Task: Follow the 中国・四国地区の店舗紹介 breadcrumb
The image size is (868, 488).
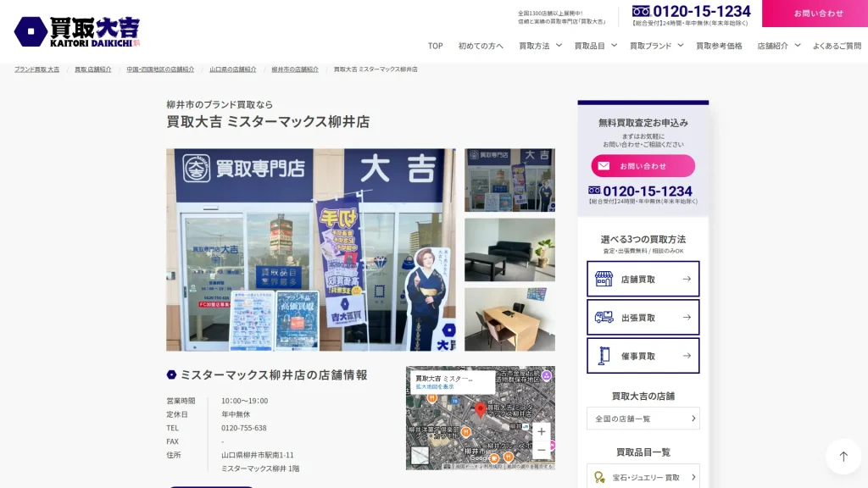Action: [160, 69]
